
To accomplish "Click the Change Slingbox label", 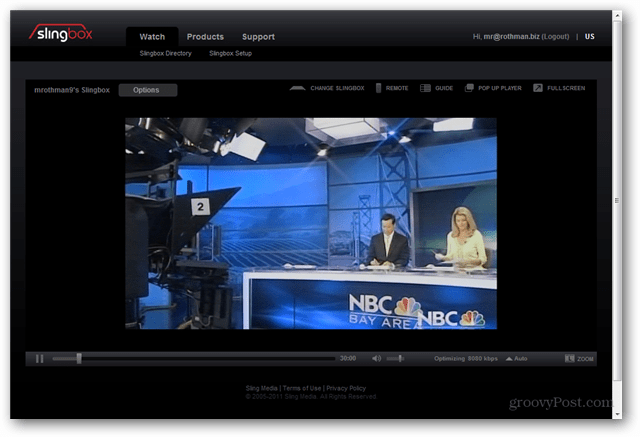I will coord(337,88).
